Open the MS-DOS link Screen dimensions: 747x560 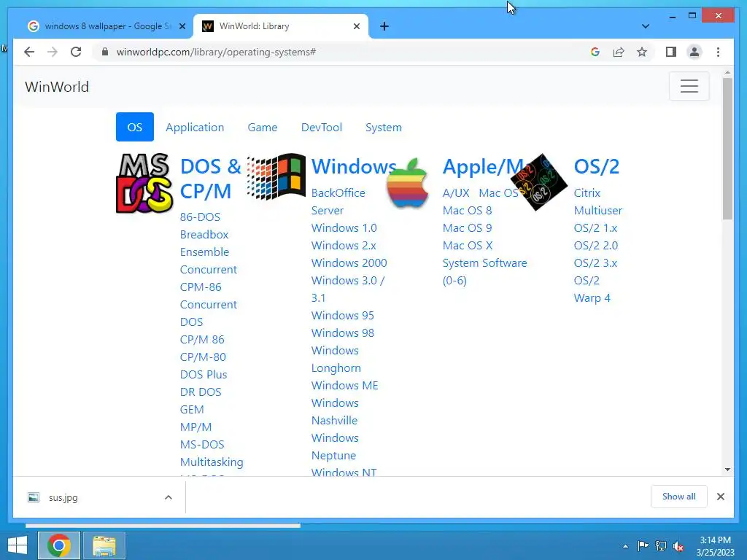(x=202, y=444)
